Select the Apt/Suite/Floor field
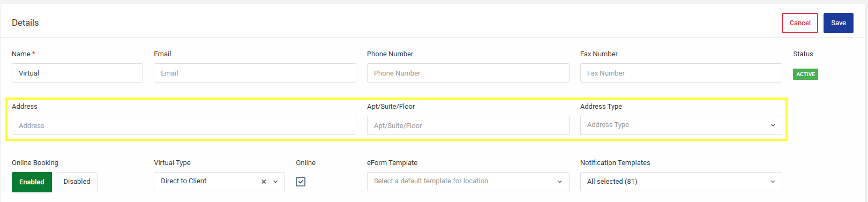 468,125
